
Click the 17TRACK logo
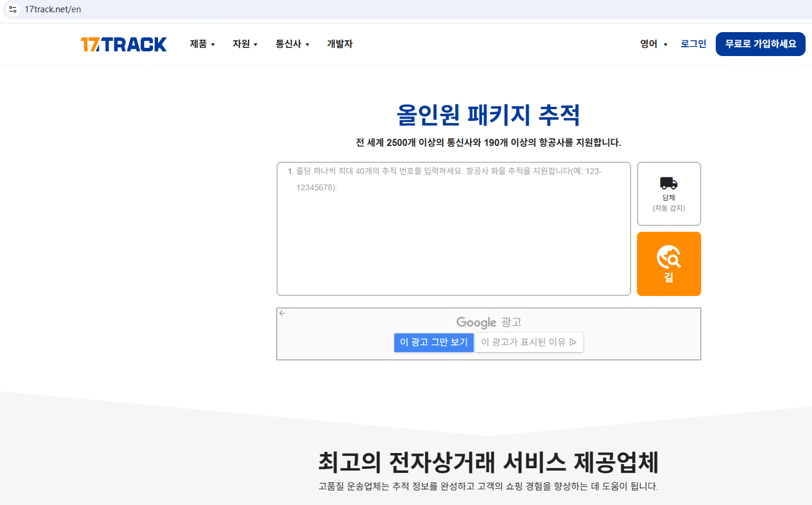124,44
